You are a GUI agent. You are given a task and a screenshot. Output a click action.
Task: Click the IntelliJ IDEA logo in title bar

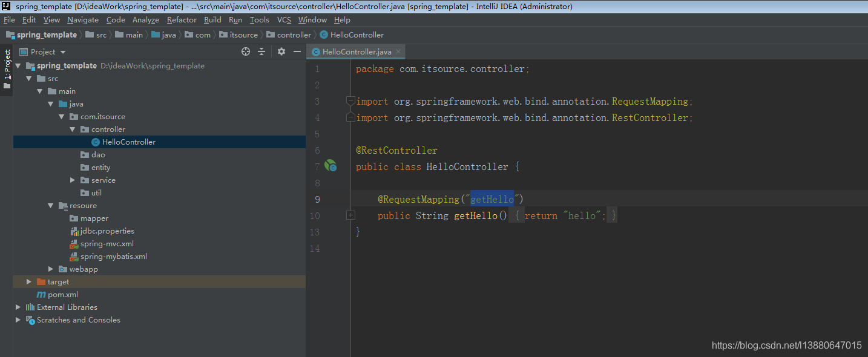[7, 6]
